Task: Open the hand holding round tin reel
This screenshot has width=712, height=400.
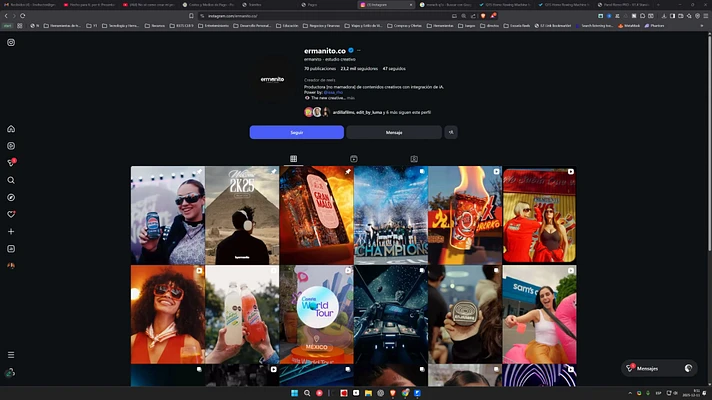Action: click(x=465, y=315)
